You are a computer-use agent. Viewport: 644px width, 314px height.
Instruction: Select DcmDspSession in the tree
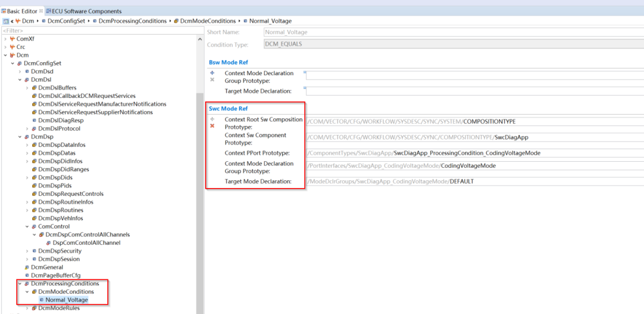pyautogui.click(x=58, y=259)
